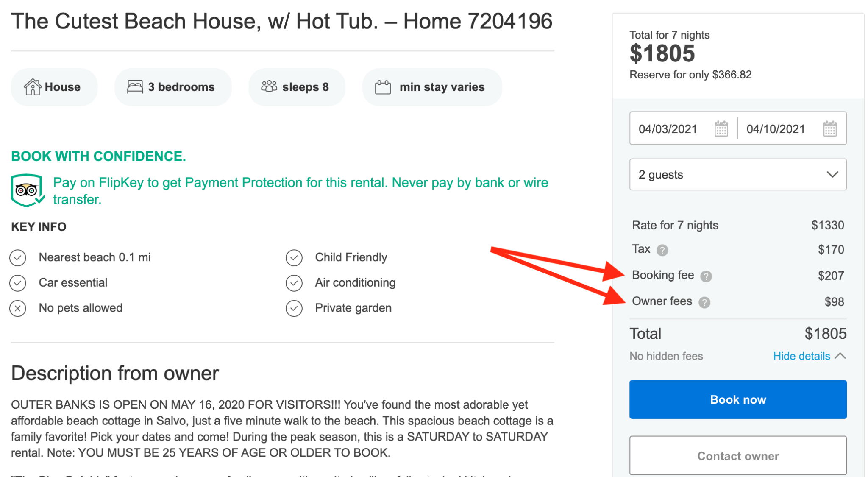Viewport: 868px width, 477px height.
Task: Click the checkmark beside Air conditioning
Action: pos(294,282)
